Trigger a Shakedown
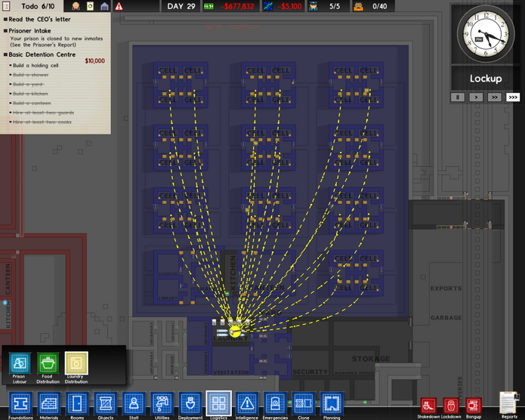This screenshot has height=420, width=525. point(428,406)
